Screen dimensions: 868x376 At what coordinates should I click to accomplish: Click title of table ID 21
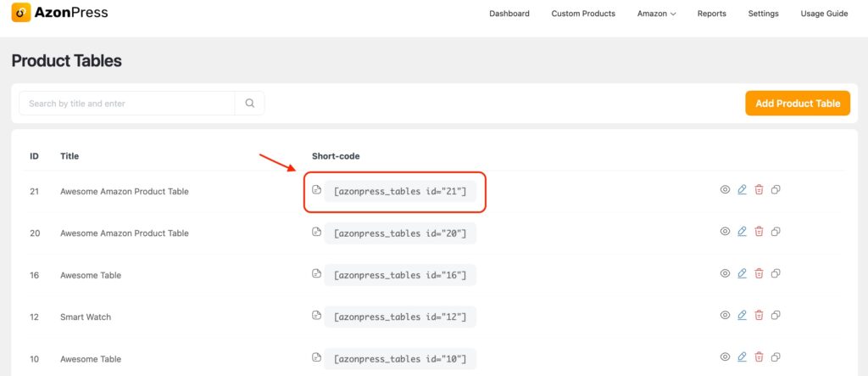(125, 191)
